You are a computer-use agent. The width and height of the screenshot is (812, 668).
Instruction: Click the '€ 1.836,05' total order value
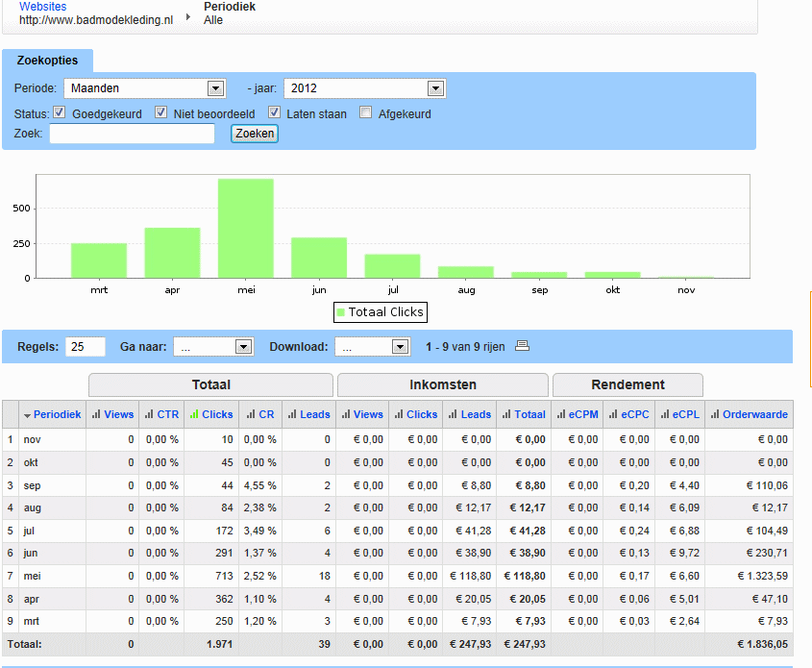tap(763, 644)
